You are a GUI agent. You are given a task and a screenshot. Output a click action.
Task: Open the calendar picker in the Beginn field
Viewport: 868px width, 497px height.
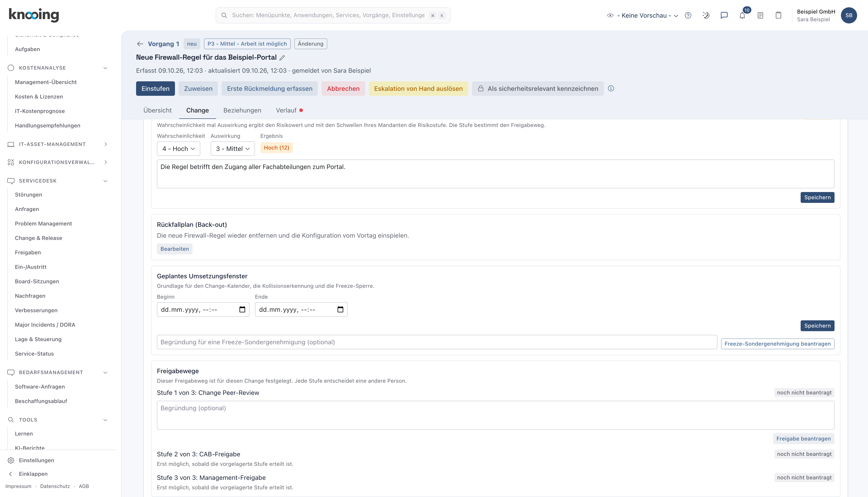click(x=243, y=309)
